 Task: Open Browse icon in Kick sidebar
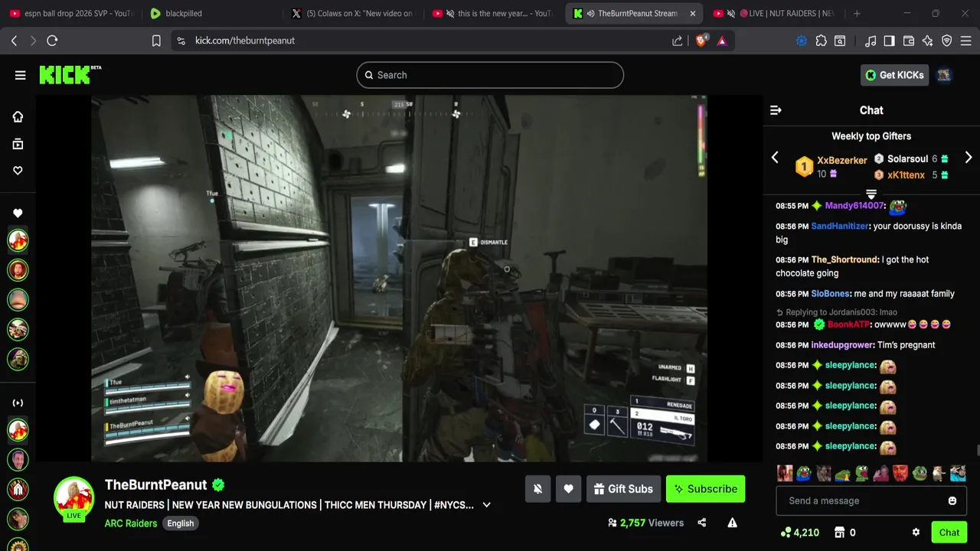point(18,144)
